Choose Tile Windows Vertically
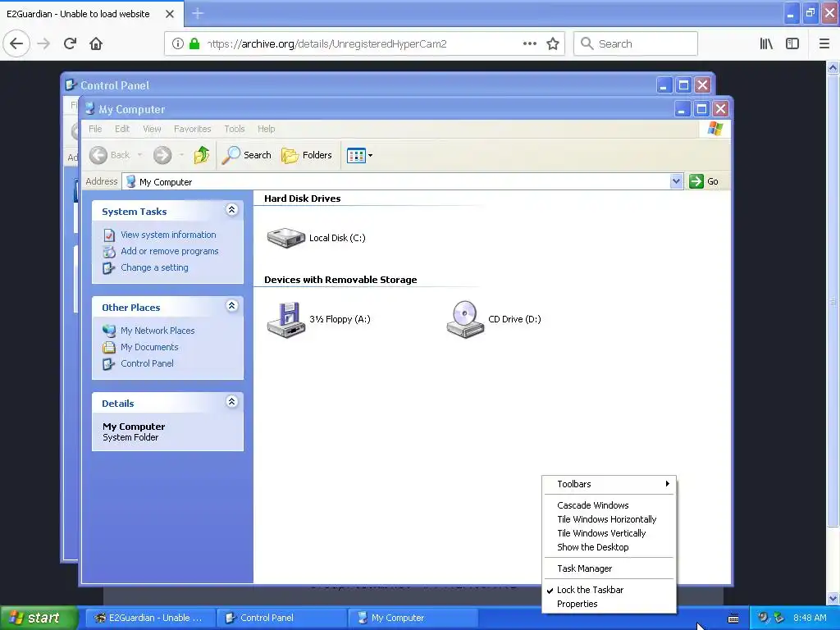The width and height of the screenshot is (840, 630). [x=609, y=533]
